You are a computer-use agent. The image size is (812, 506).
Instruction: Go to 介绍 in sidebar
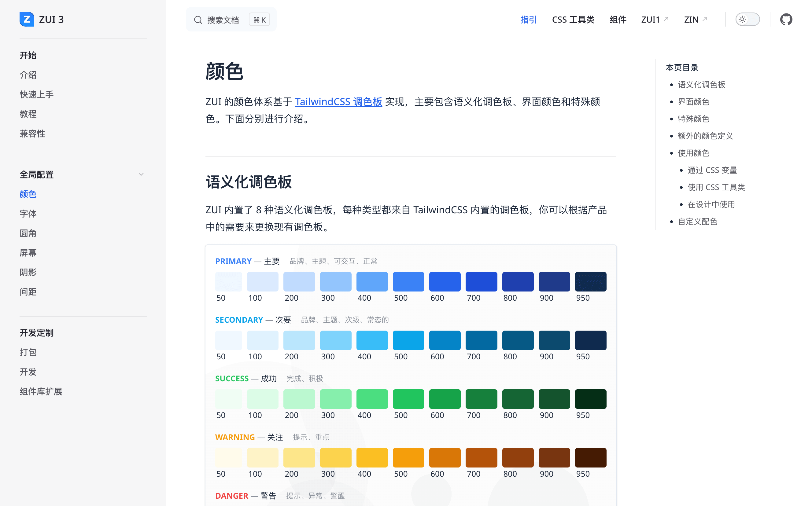coord(28,75)
